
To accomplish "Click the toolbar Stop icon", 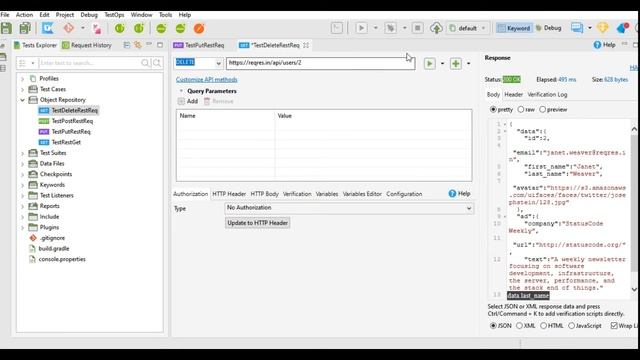I will (x=417, y=28).
